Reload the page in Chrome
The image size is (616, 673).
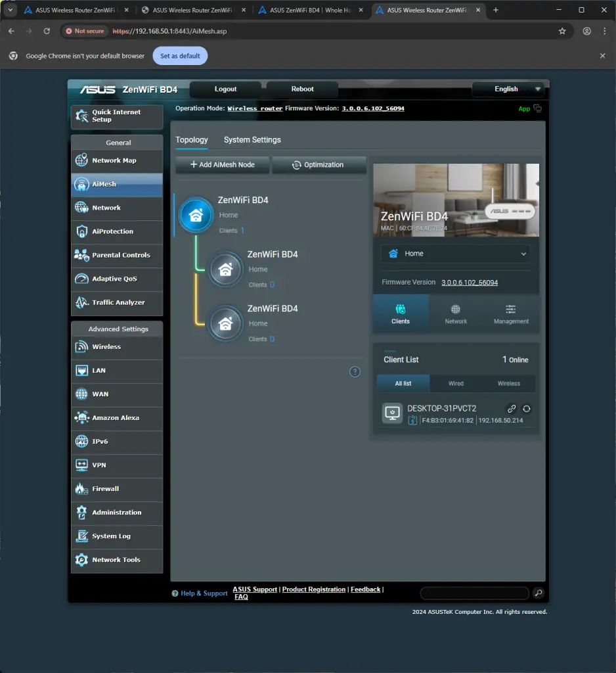(x=47, y=31)
